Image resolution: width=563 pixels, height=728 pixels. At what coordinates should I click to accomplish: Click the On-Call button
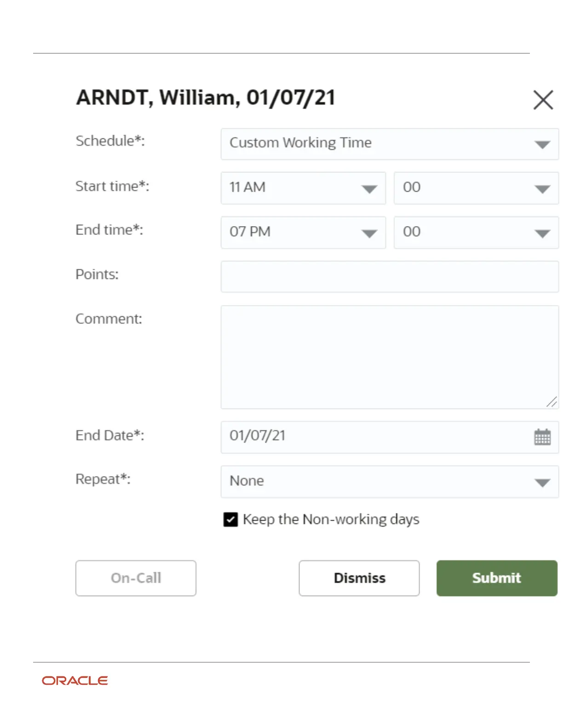click(136, 578)
